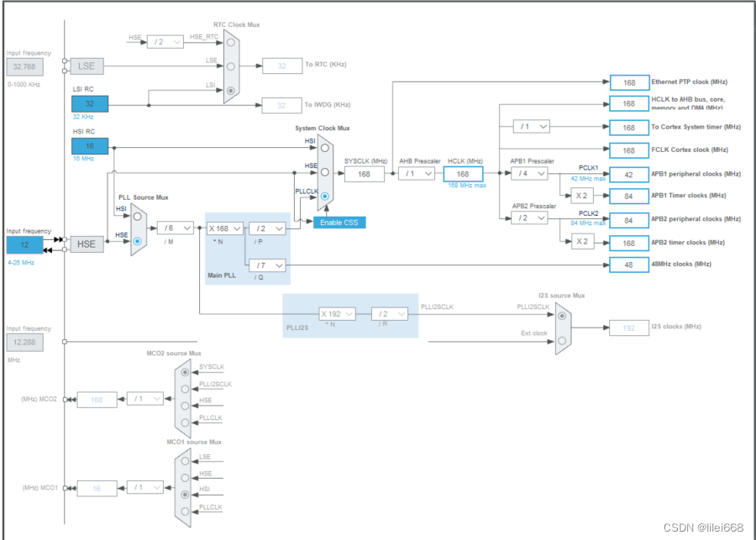Select SYSCLK in MCO2 source Mux
Viewport: 756px width, 540px height.
185,372
